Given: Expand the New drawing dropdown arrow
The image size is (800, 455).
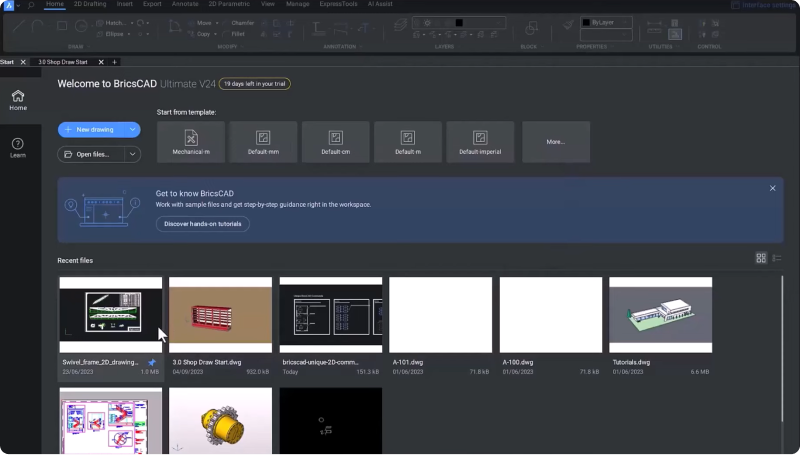Looking at the screenshot, I should coord(132,130).
